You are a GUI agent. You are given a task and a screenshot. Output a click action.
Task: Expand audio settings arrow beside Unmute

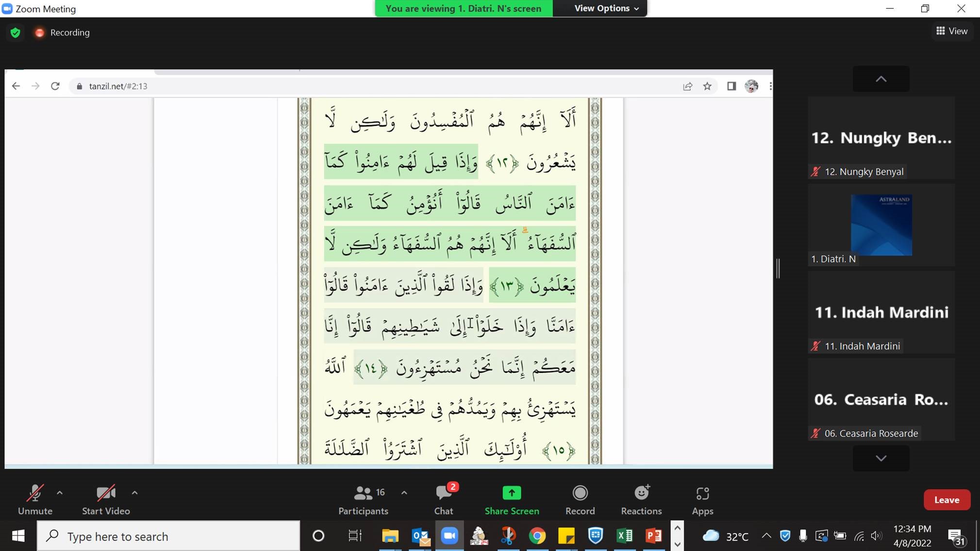pyautogui.click(x=60, y=493)
